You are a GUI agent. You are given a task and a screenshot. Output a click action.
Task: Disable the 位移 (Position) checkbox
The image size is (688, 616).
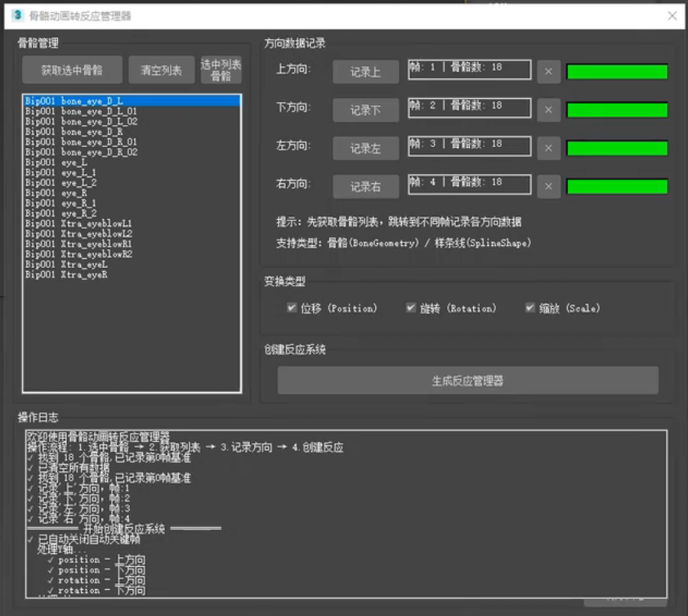(292, 308)
